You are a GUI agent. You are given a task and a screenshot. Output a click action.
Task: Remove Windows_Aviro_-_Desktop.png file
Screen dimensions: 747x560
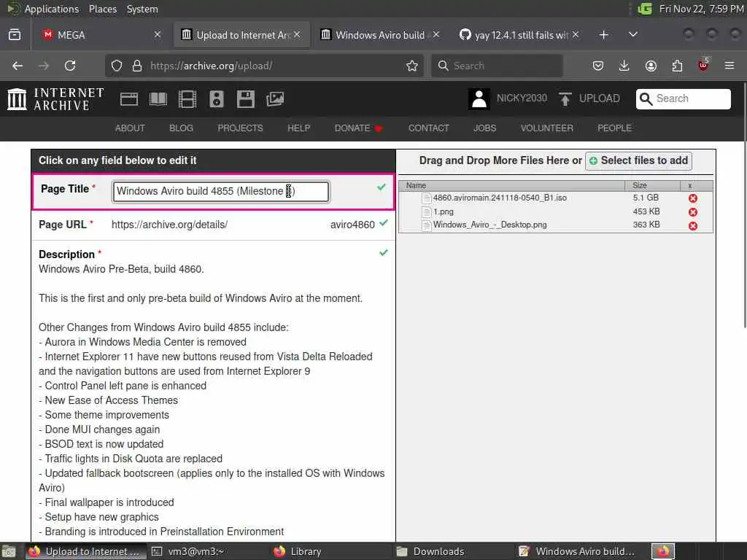point(693,226)
